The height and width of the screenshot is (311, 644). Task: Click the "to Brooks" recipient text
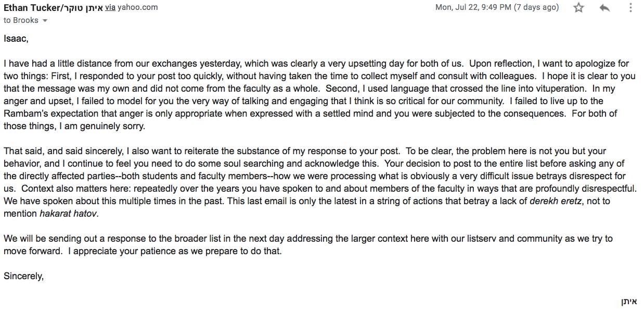(x=21, y=20)
